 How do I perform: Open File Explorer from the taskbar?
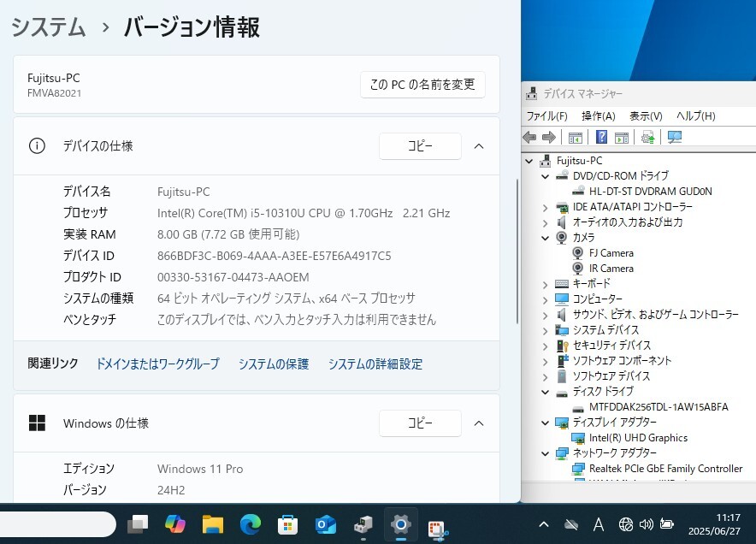point(212,523)
